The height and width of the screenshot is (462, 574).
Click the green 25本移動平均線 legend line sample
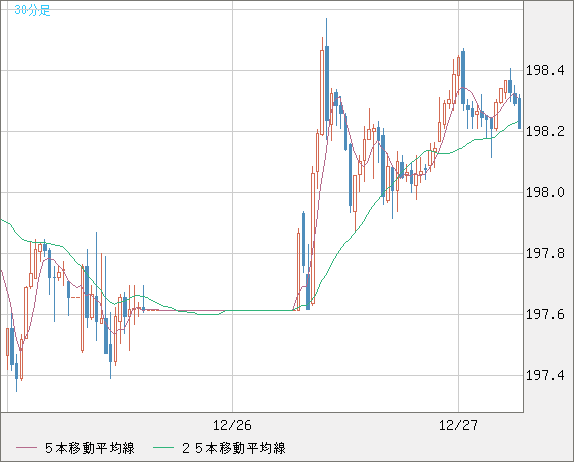[163, 448]
